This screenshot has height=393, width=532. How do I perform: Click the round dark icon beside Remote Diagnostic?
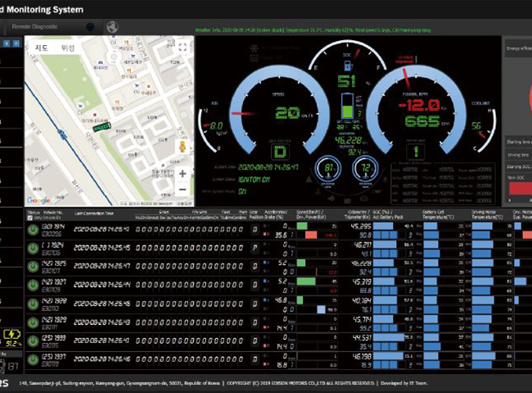pos(91,25)
